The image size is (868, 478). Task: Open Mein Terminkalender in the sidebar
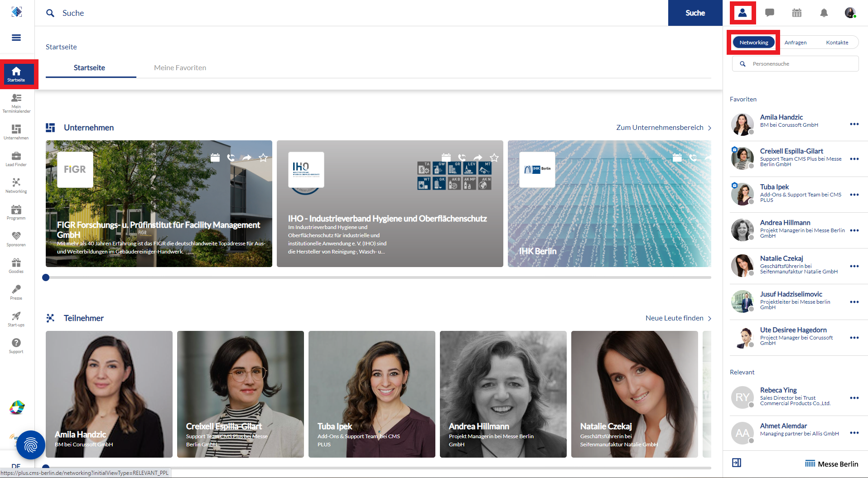tap(16, 103)
